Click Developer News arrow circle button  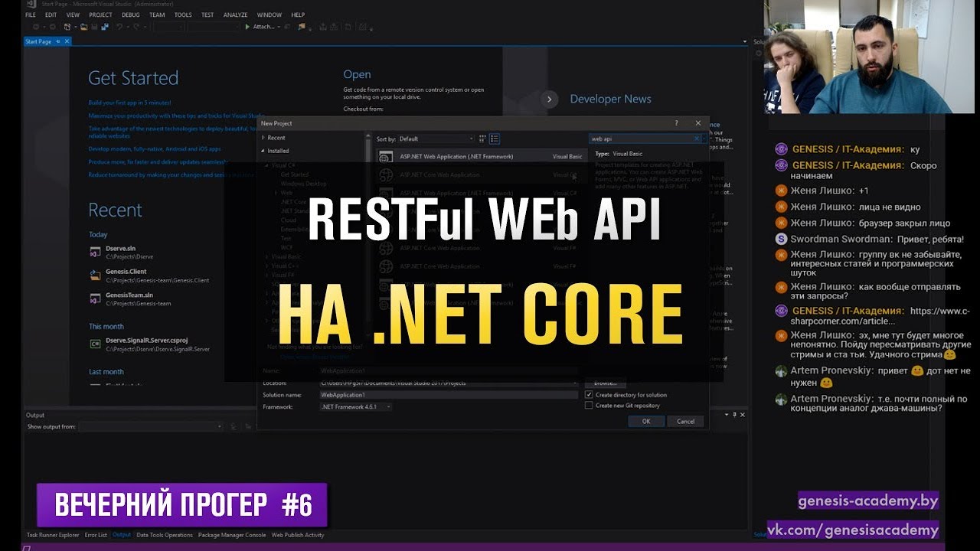coord(549,99)
